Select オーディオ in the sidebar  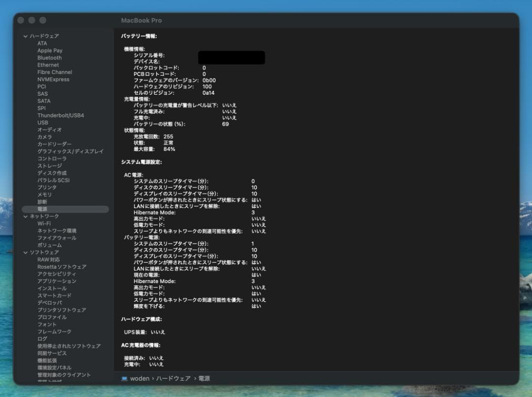coord(50,130)
